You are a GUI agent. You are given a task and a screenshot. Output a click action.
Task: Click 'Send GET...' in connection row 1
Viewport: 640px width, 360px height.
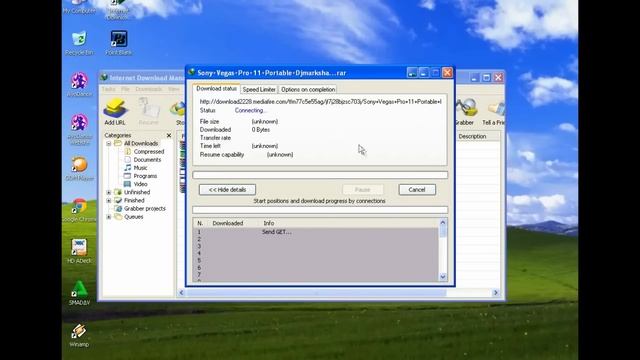(276, 232)
